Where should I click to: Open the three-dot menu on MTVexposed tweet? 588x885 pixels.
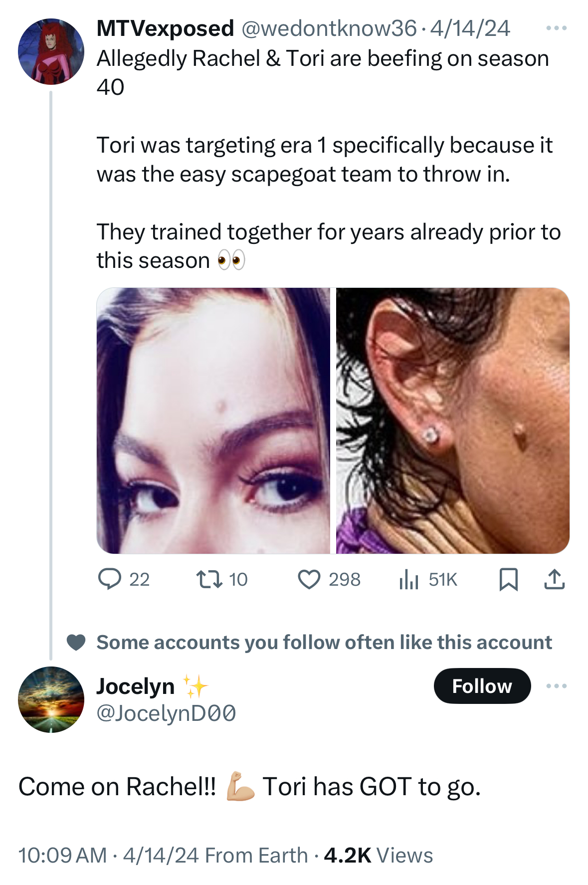click(557, 28)
